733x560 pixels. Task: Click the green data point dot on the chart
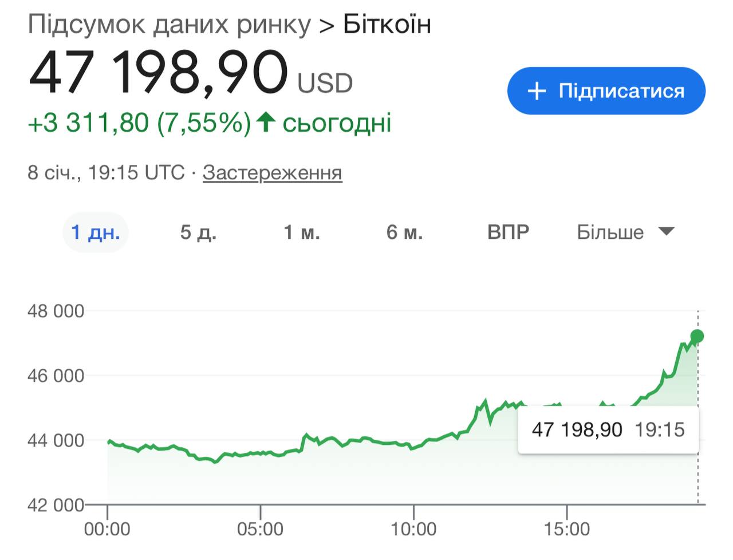(697, 336)
